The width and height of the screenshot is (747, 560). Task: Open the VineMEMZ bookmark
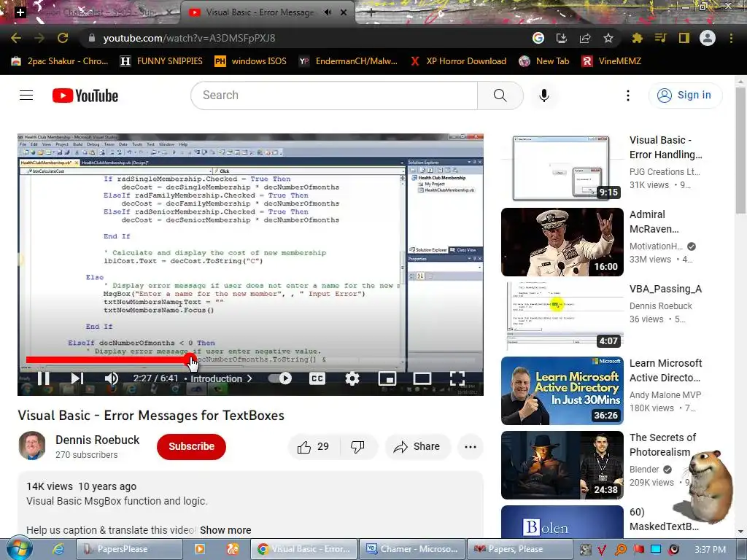point(612,61)
